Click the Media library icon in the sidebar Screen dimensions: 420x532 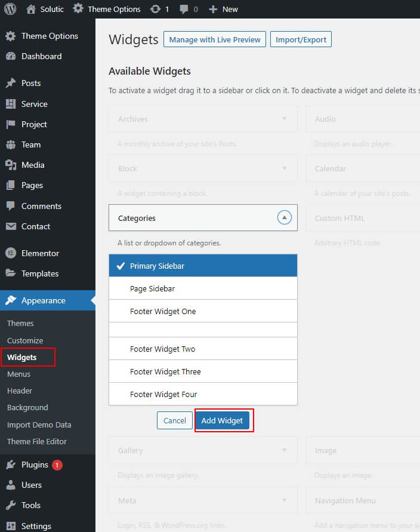(11, 165)
